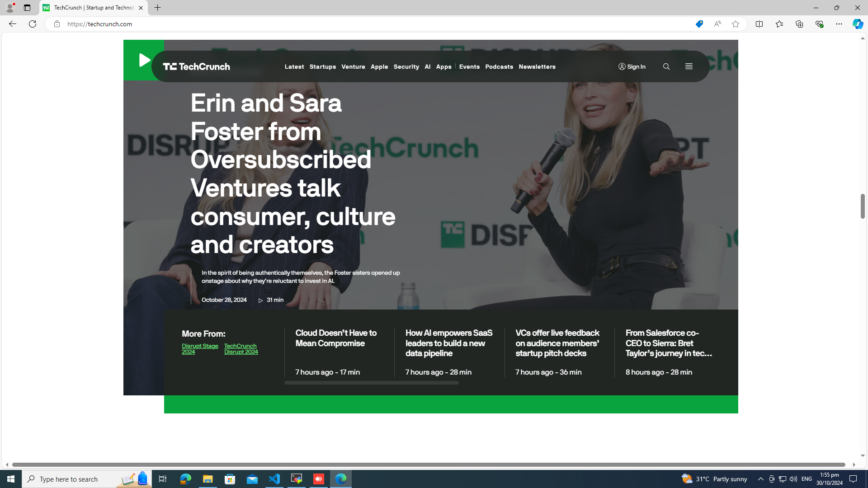View site information lock icon

pos(57,24)
